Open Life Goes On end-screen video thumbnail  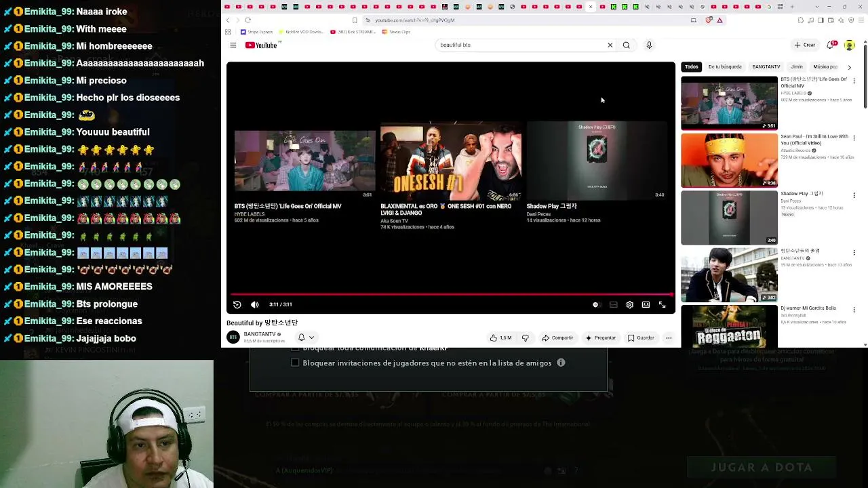coord(305,160)
